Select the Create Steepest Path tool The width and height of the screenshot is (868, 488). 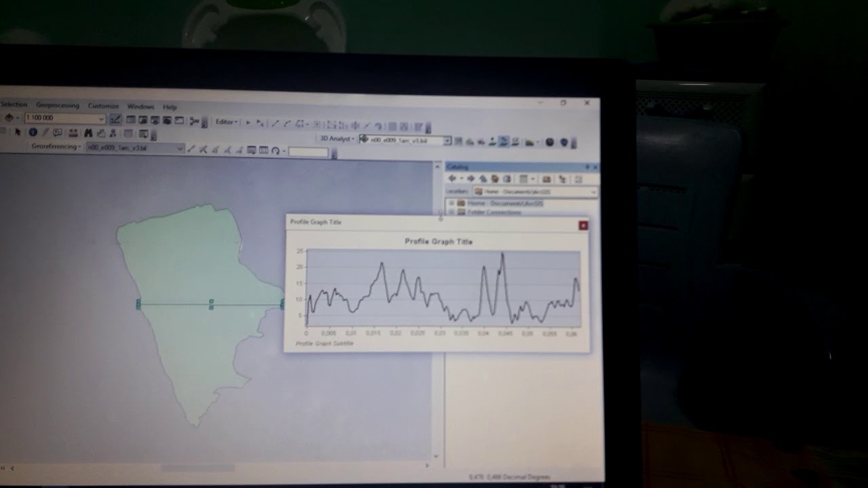[x=470, y=142]
